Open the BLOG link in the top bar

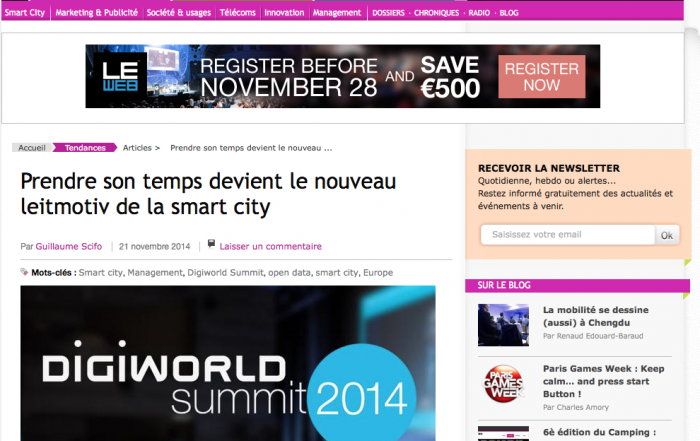509,13
